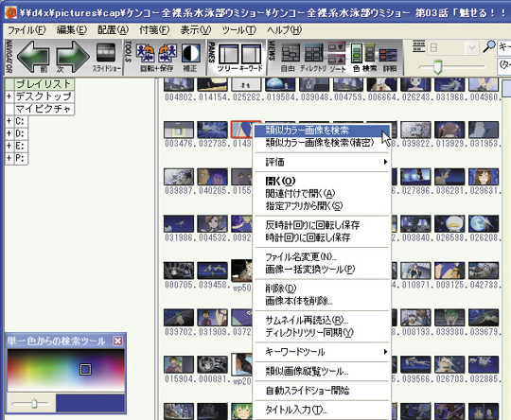Select the thumbnail labeled 029631.
This screenshot has width=511, height=420.
click(x=484, y=178)
